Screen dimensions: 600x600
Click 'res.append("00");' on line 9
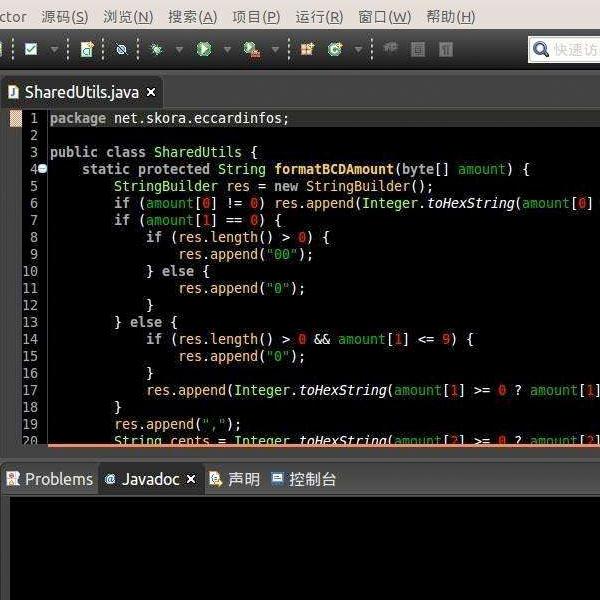tap(246, 254)
